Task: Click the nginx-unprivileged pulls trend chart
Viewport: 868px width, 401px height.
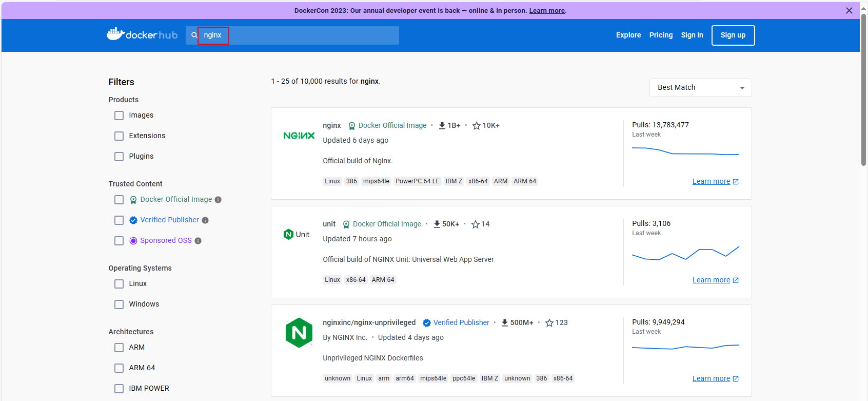Action: [x=685, y=347]
